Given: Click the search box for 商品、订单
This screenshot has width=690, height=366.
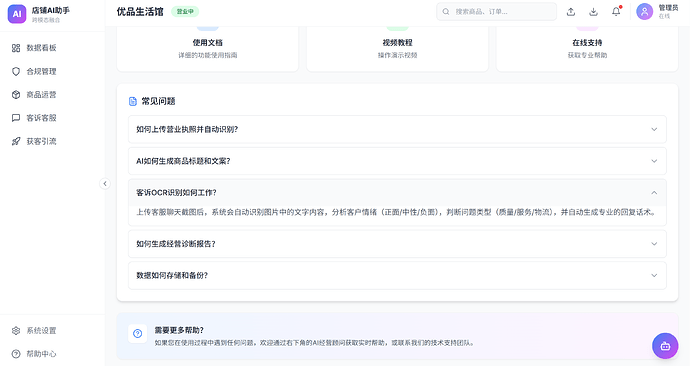Looking at the screenshot, I should [x=496, y=11].
